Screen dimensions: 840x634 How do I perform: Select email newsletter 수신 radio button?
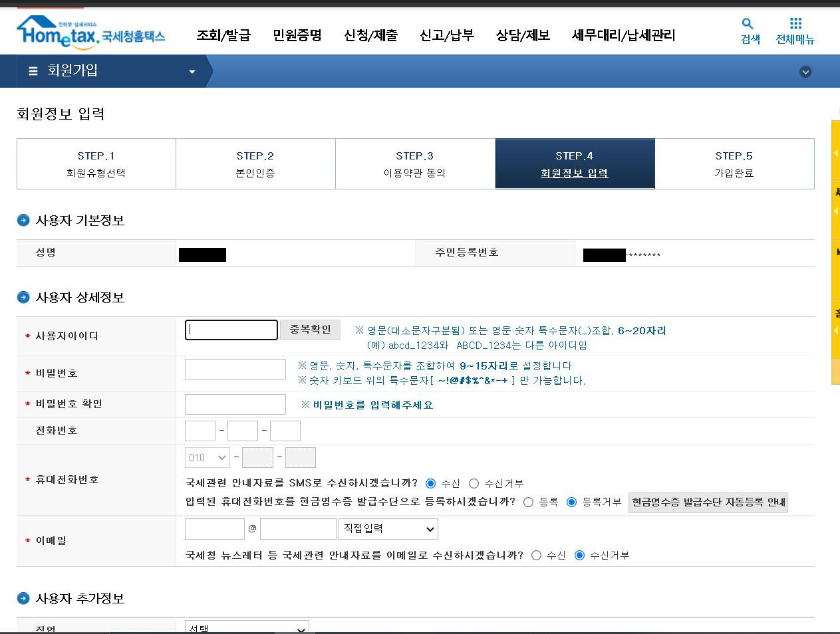coord(537,555)
